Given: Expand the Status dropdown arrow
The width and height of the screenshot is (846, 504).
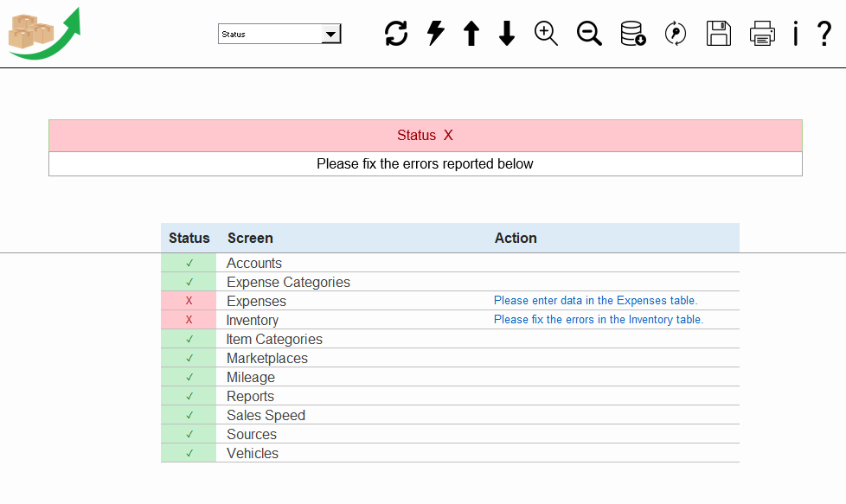Looking at the screenshot, I should (x=330, y=34).
